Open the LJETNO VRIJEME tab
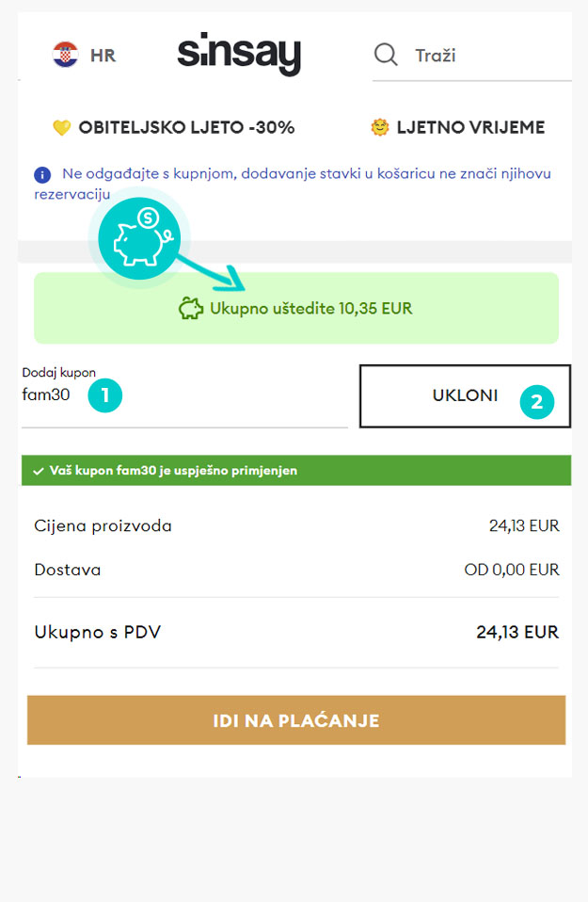The height and width of the screenshot is (902, 588). point(458,127)
